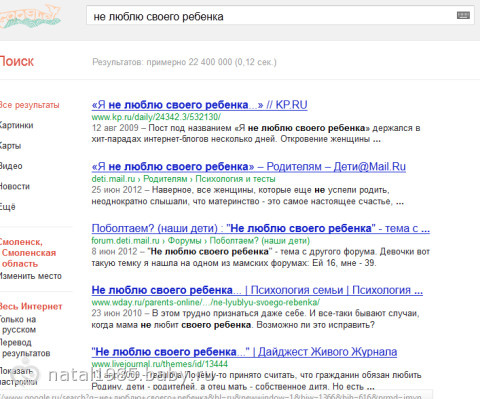Click the forum.deti.mail.ru breadcrumb URL
The height and width of the screenshot is (399, 480).
pos(201,241)
